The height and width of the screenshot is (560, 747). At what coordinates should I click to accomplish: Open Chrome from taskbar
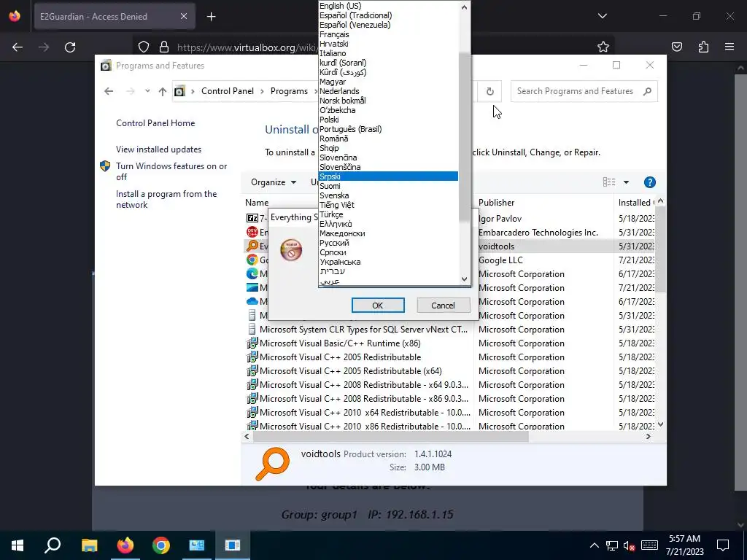[161, 545]
